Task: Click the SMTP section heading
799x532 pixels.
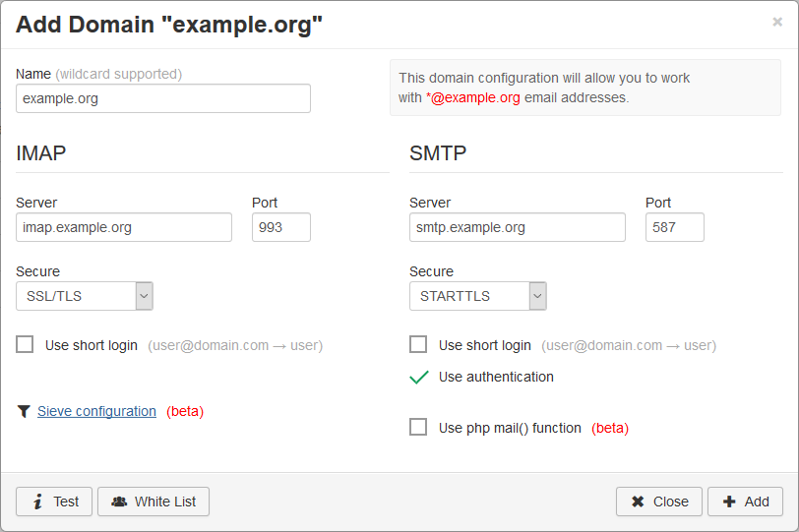Action: click(438, 153)
